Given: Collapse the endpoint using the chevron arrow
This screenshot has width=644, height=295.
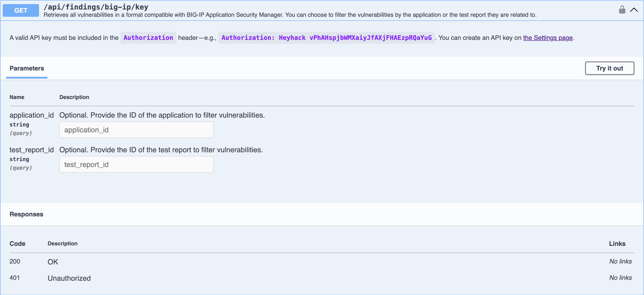Looking at the screenshot, I should point(634,10).
